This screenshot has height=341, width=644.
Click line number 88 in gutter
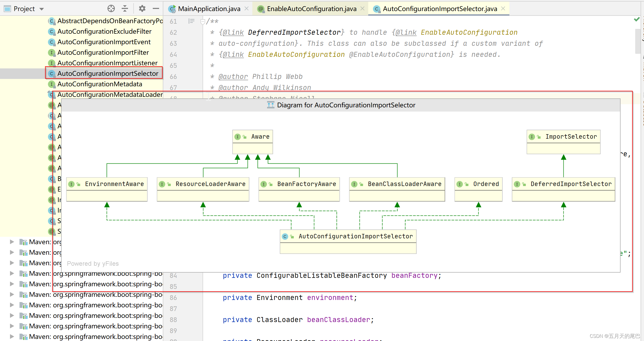[173, 320]
